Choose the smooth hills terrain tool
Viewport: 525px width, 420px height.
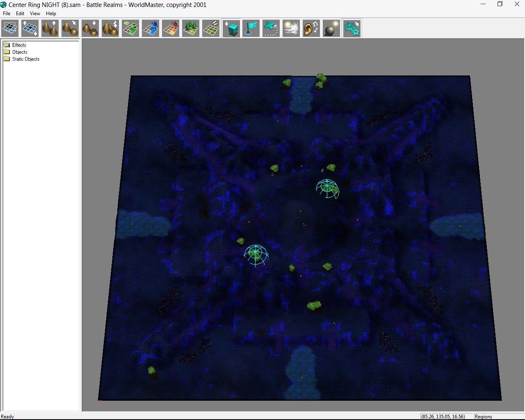(x=70, y=29)
